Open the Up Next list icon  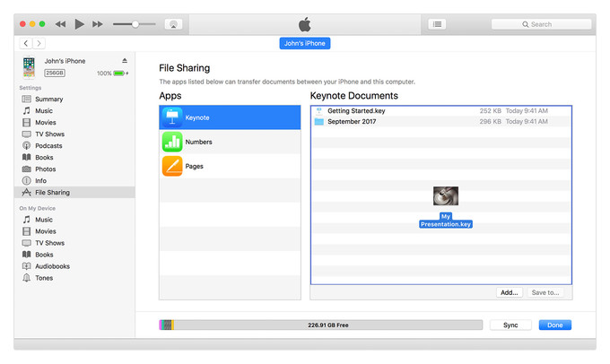[437, 24]
